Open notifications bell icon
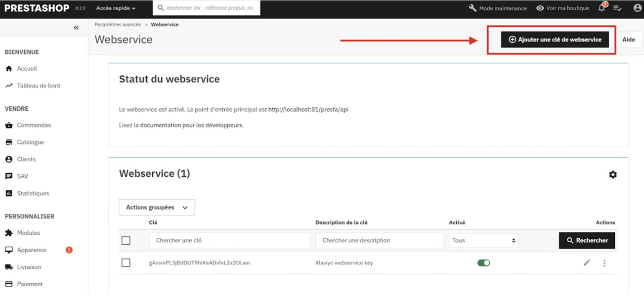Image resolution: width=644 pixels, height=304 pixels. pyautogui.click(x=601, y=8)
